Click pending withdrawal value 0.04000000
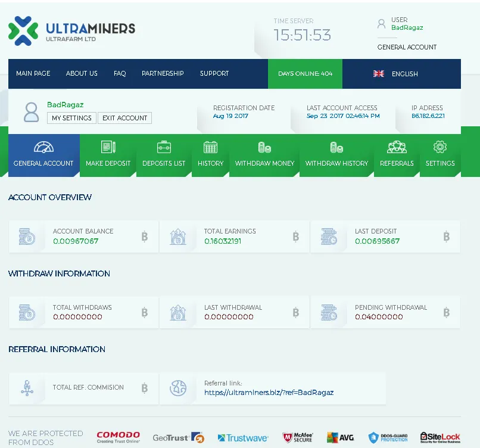480x448 pixels. (x=379, y=317)
